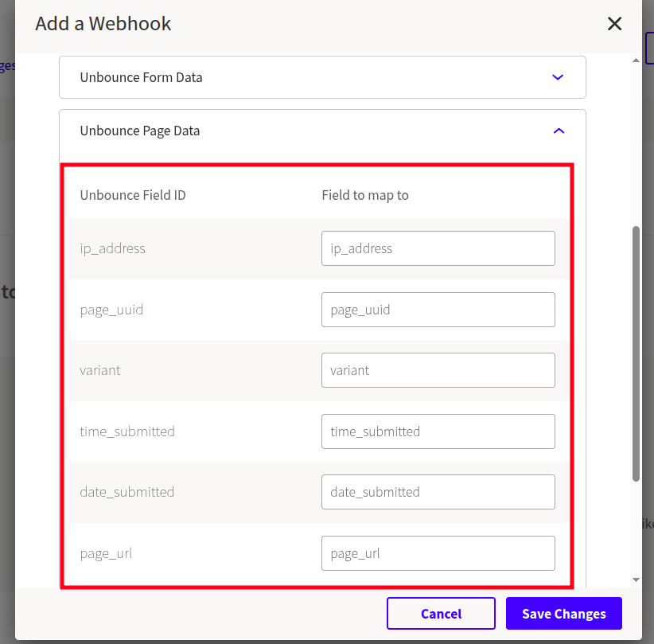Click the scroll down arrow of dialog

[636, 580]
